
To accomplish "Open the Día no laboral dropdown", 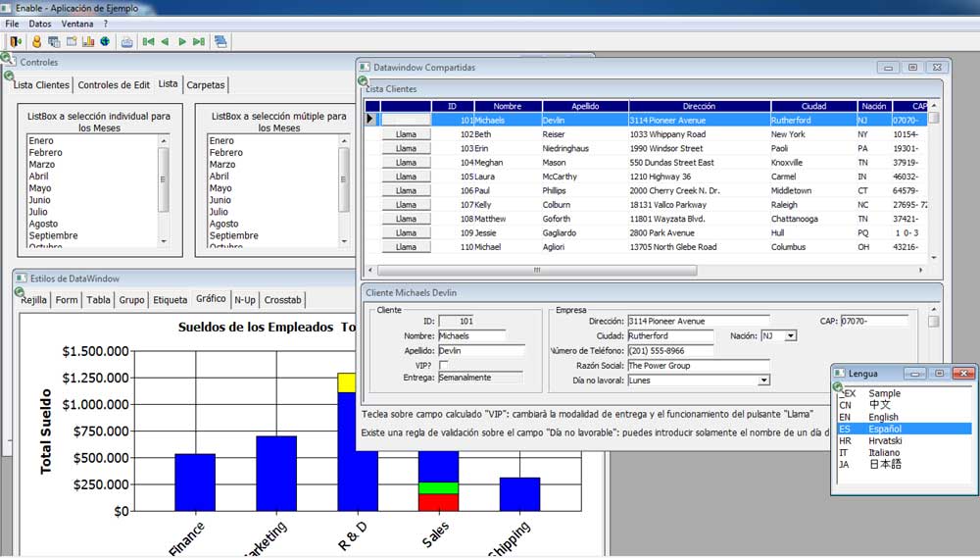I will 763,380.
